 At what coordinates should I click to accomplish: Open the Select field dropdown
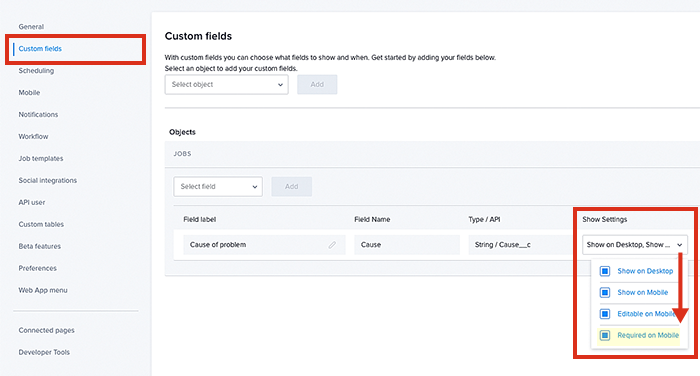pyautogui.click(x=218, y=187)
